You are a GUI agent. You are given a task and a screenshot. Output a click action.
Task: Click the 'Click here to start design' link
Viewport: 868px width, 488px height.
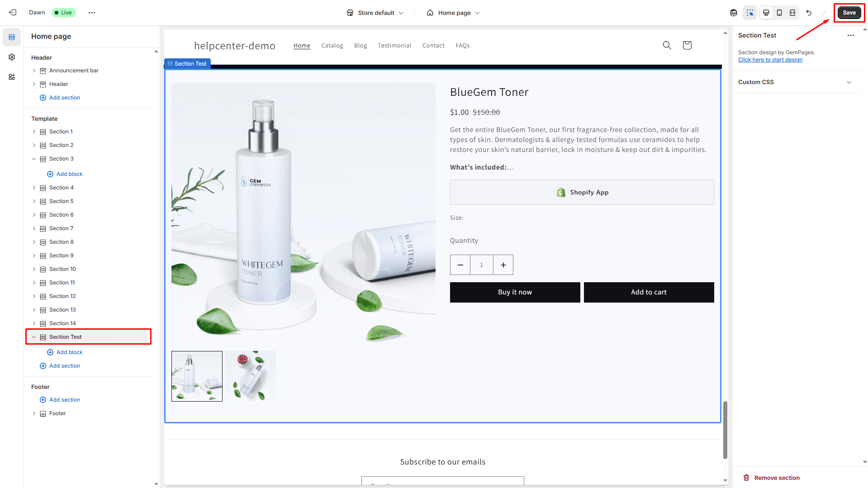coord(770,60)
